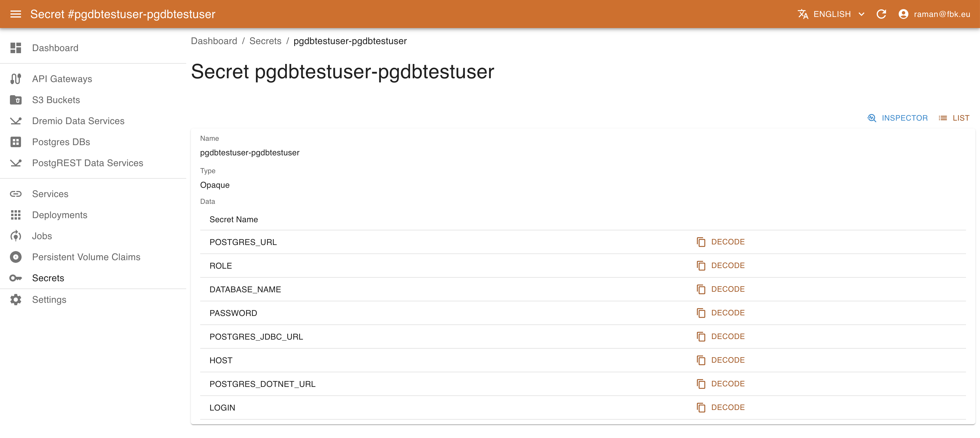980x438 pixels.
Task: Click the Jobs sidebar icon
Action: [15, 236]
